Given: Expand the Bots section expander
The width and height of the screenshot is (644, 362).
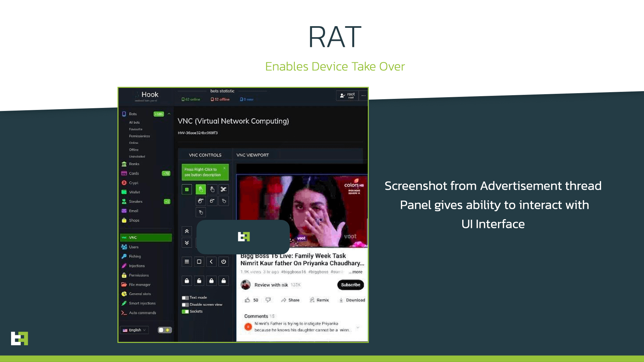Looking at the screenshot, I should coord(169,114).
